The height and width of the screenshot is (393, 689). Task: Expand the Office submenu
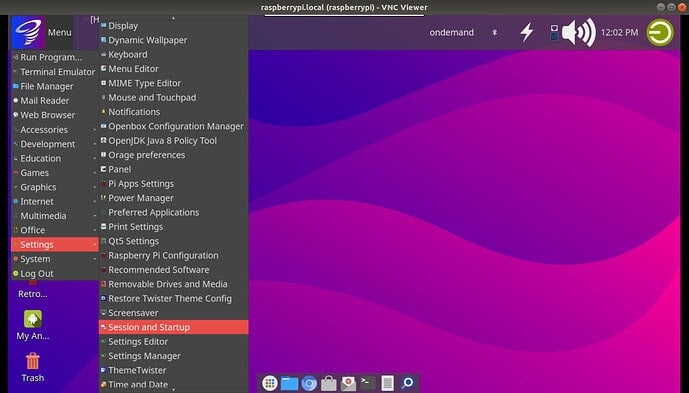pyautogui.click(x=54, y=230)
